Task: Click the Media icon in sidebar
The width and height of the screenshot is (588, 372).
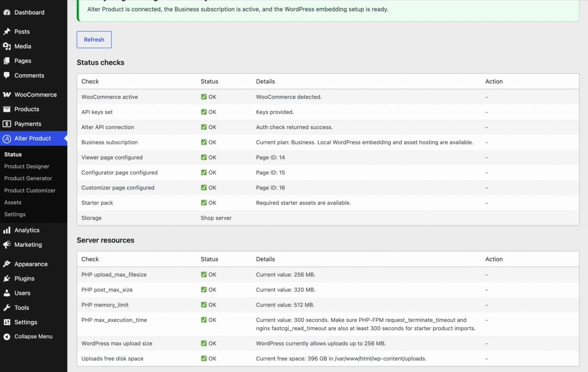Action: (x=7, y=46)
